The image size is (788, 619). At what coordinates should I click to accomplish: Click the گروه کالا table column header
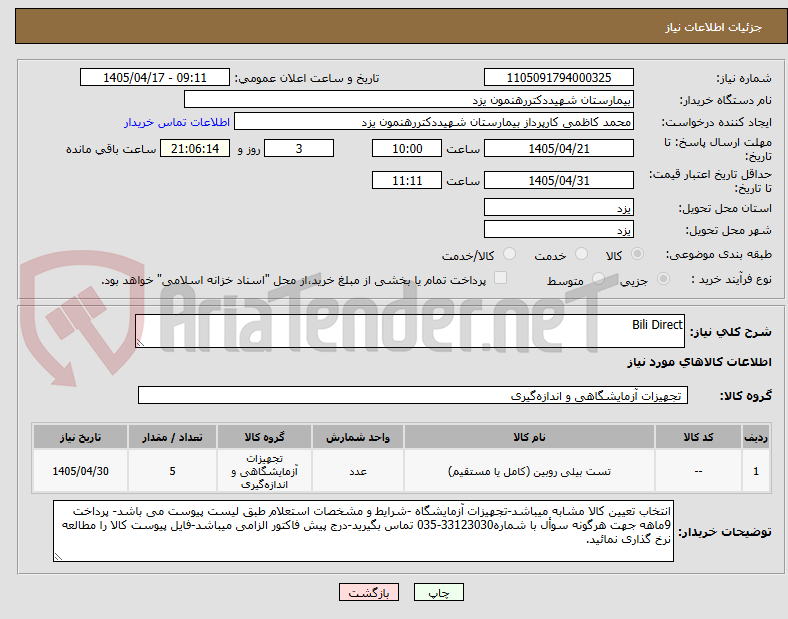tap(264, 437)
